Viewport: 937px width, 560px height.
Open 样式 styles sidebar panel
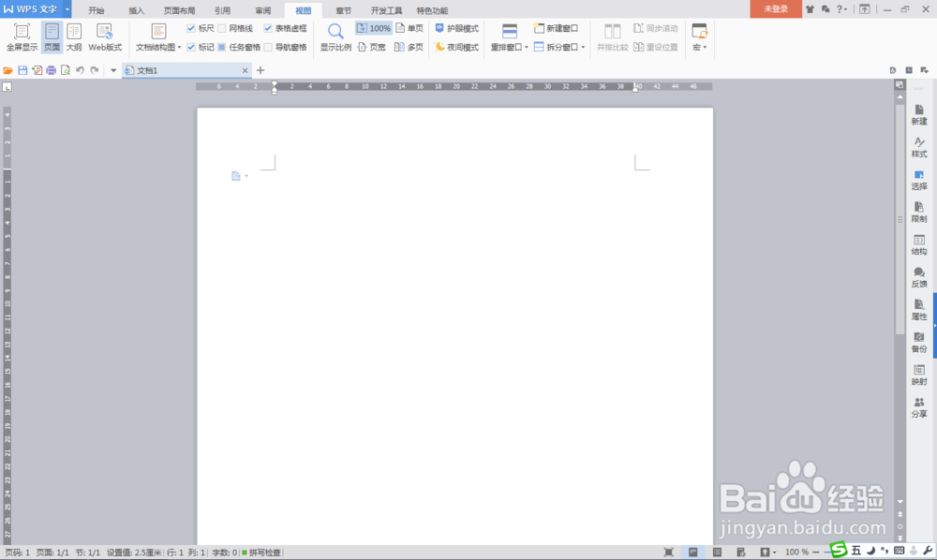919,147
